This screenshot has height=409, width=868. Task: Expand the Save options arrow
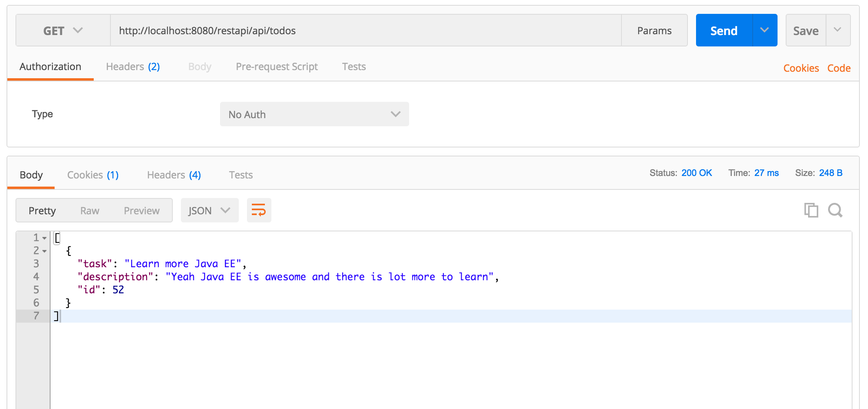[x=838, y=30]
